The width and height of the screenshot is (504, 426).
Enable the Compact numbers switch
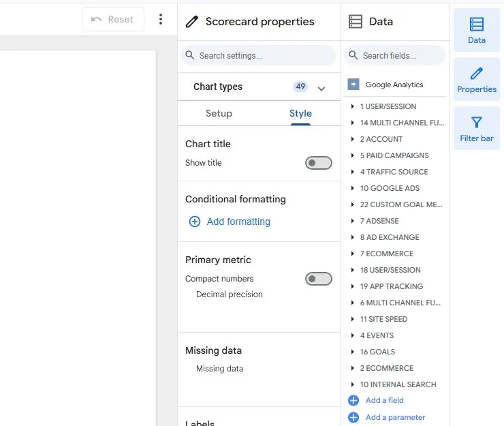point(319,279)
